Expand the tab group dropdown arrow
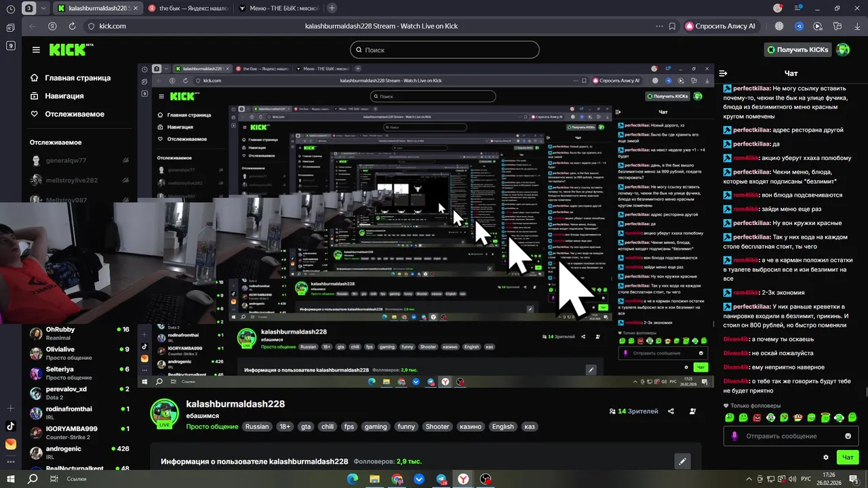The width and height of the screenshot is (868, 488). [x=44, y=8]
